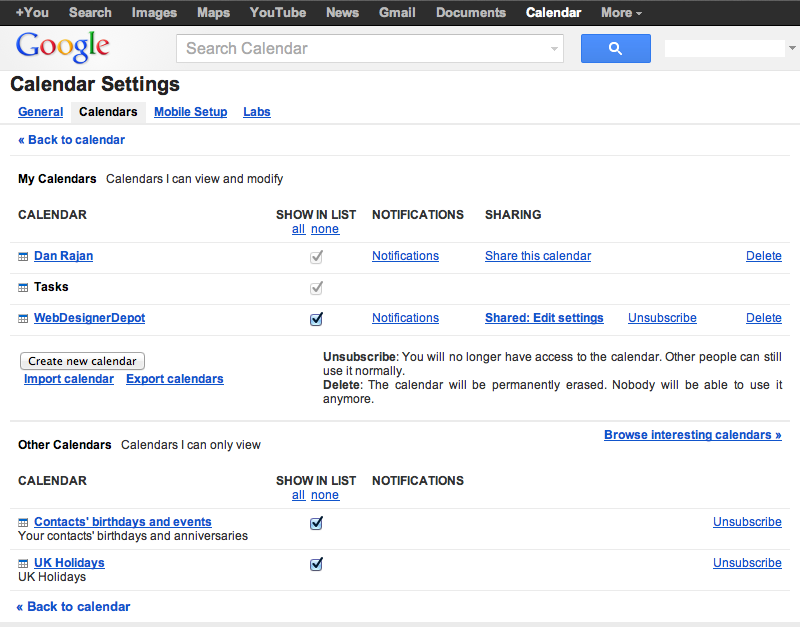Click the Export calendars link

click(174, 379)
